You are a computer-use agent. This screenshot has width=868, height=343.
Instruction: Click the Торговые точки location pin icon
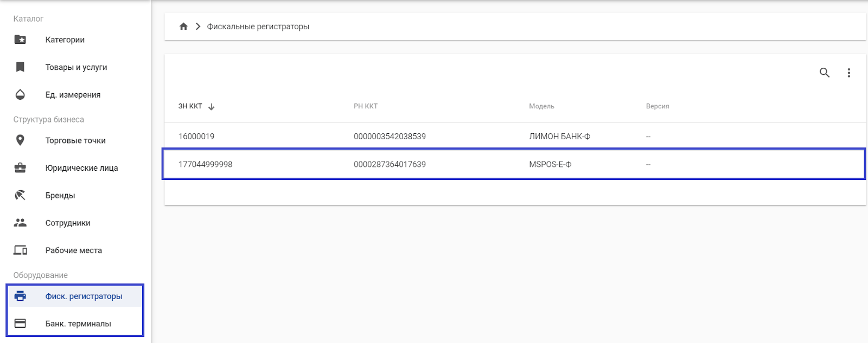tap(20, 140)
